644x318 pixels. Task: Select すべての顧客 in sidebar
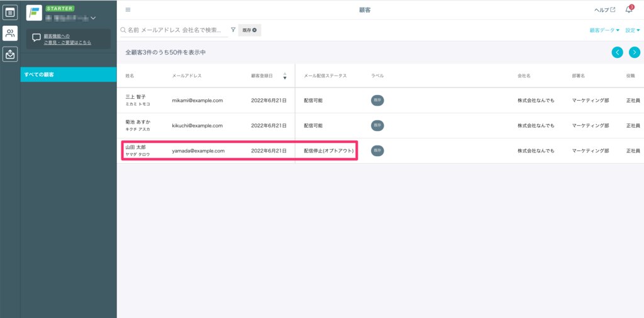69,74
